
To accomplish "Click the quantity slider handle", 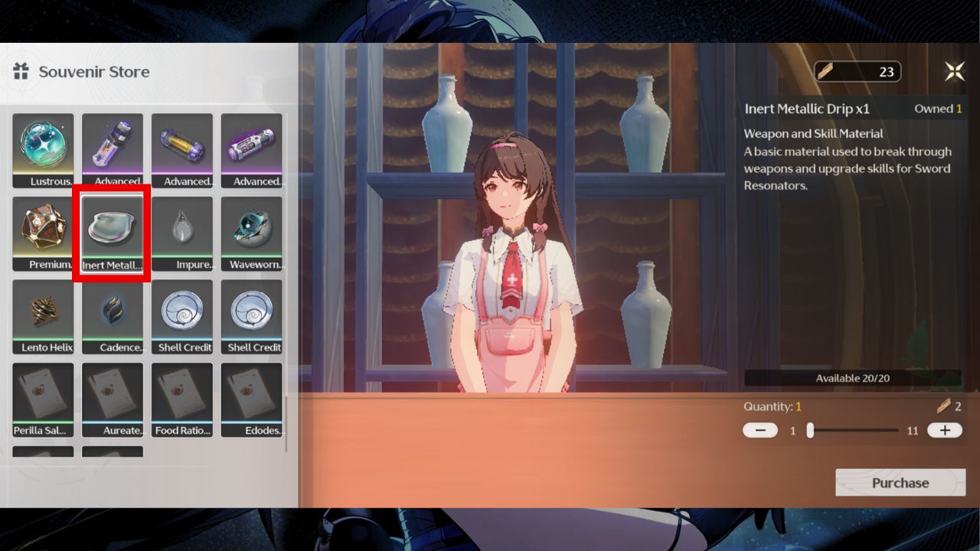I will coord(810,430).
